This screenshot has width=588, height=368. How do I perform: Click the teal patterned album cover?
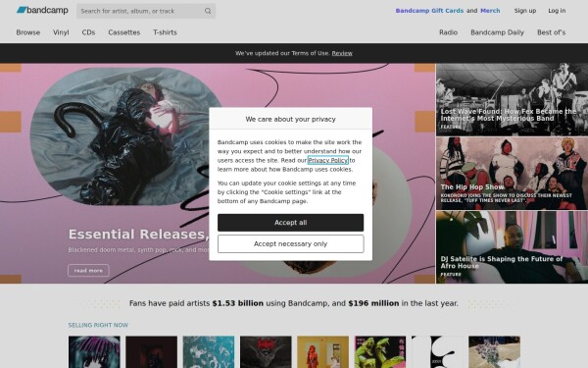[209, 352]
